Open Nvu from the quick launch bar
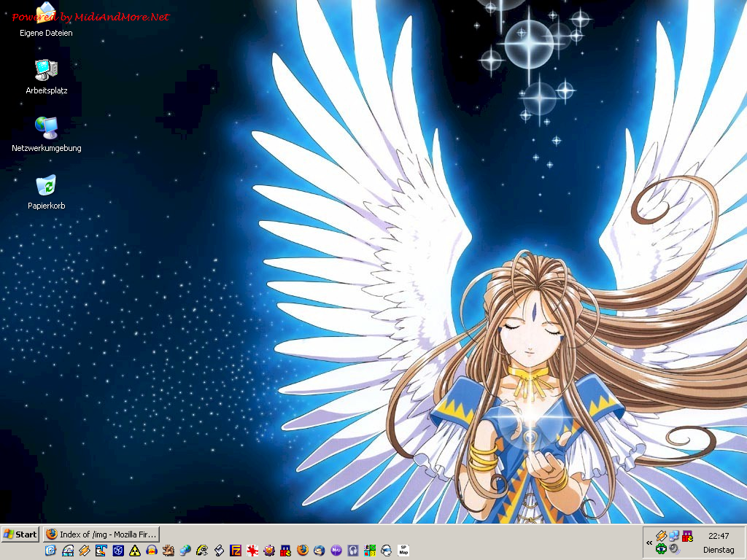Screen dimensions: 747x560 coord(336,551)
